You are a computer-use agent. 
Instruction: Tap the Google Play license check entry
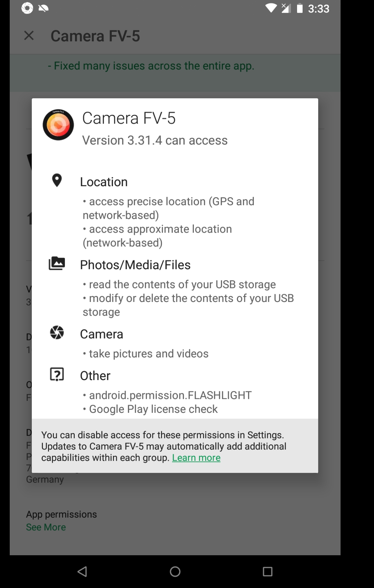pos(150,409)
